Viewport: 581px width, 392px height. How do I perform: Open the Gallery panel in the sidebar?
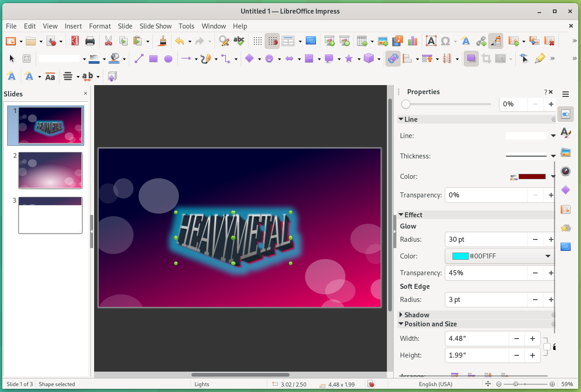pos(566,153)
